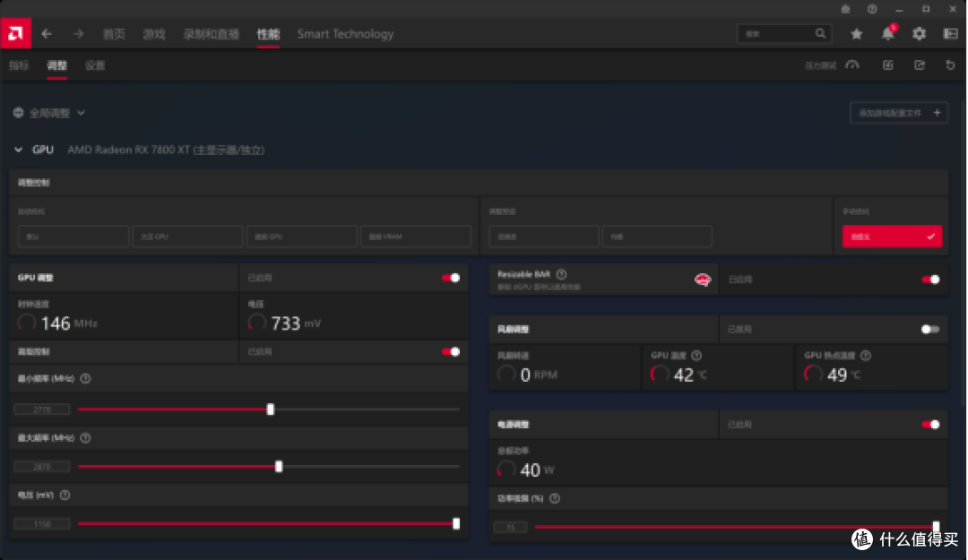The image size is (968, 560).
Task: Open help icon next to GPU 温度
Action: (x=696, y=355)
